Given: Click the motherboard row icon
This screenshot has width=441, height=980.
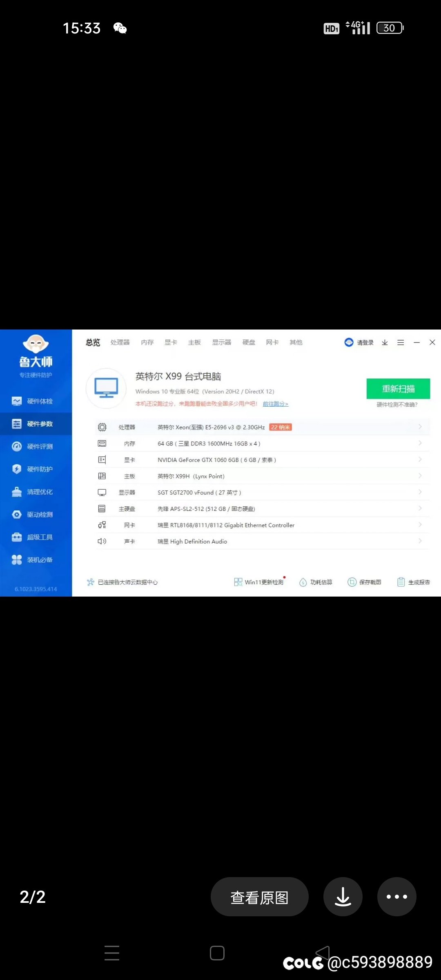Looking at the screenshot, I should point(102,476).
